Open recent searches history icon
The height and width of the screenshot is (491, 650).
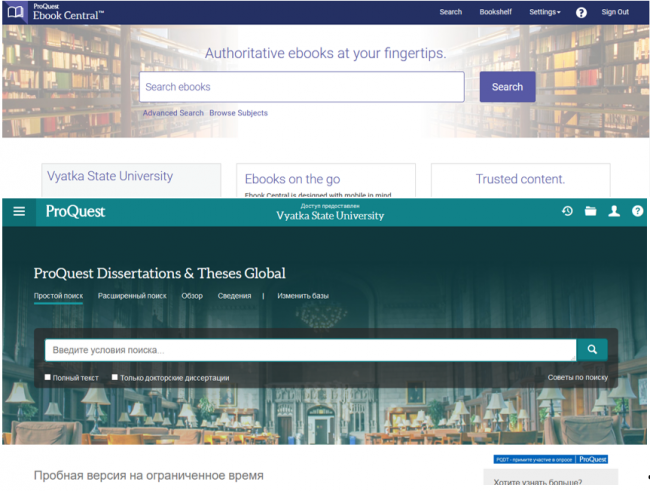click(567, 211)
